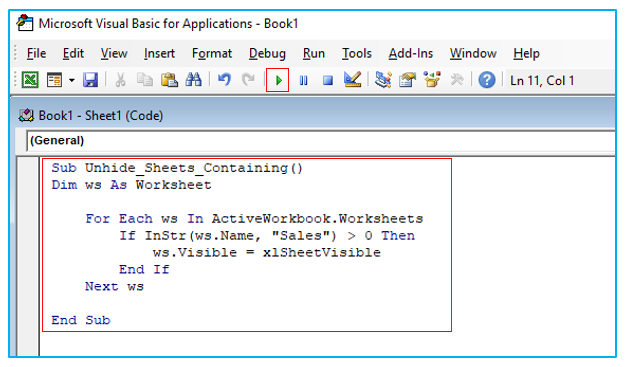625x367 pixels.
Task: Open the Insert object dropdown arrow
Action: (72, 80)
